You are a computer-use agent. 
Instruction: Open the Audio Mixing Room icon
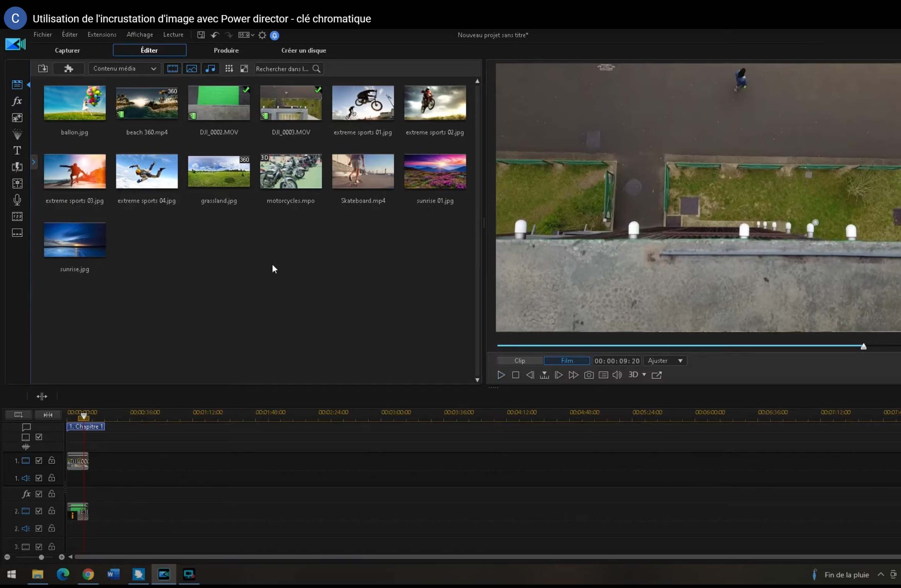tap(17, 183)
